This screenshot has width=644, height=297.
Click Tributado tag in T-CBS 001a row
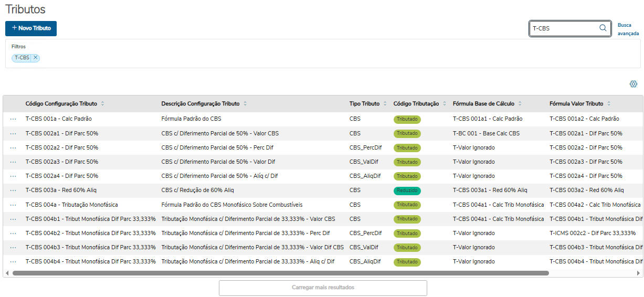(x=407, y=120)
